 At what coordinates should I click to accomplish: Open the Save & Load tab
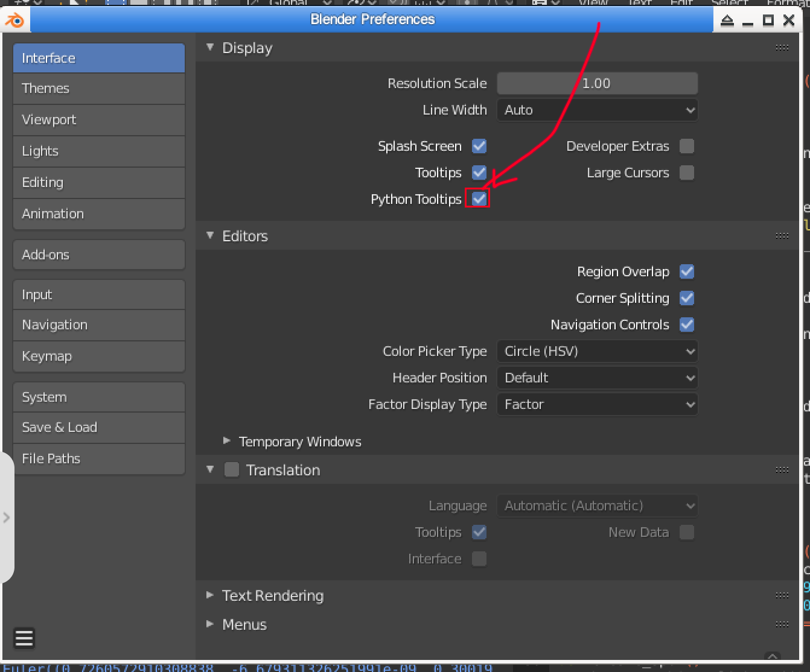[99, 427]
